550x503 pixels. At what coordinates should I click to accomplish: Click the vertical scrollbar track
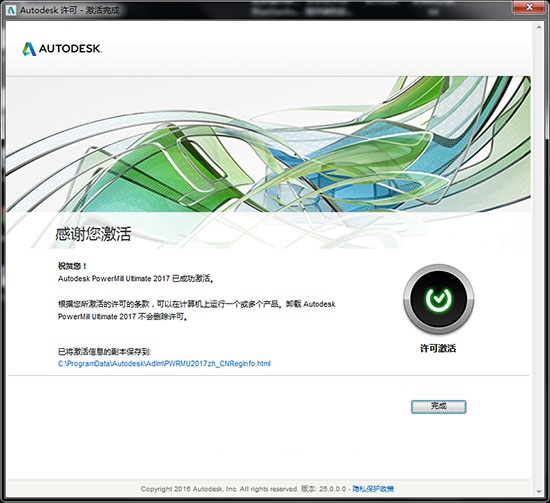[x=539, y=260]
